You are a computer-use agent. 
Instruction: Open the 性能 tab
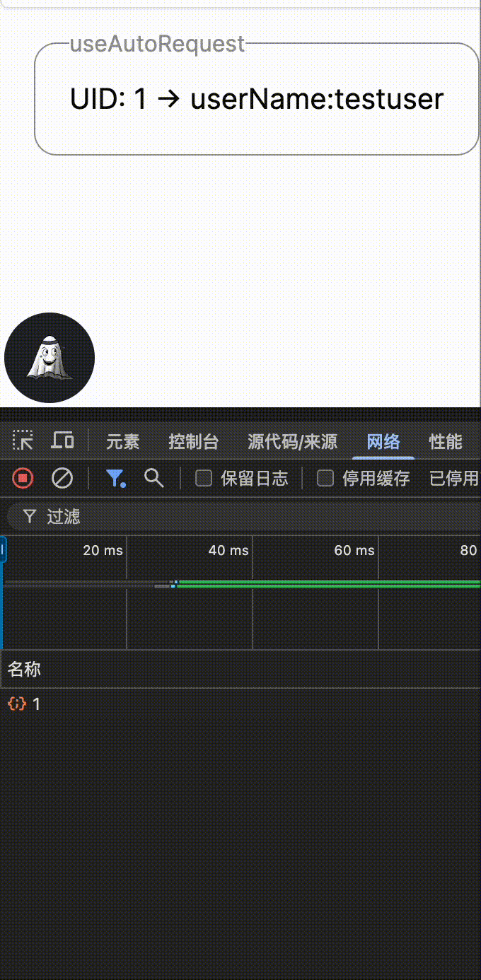pos(446,442)
